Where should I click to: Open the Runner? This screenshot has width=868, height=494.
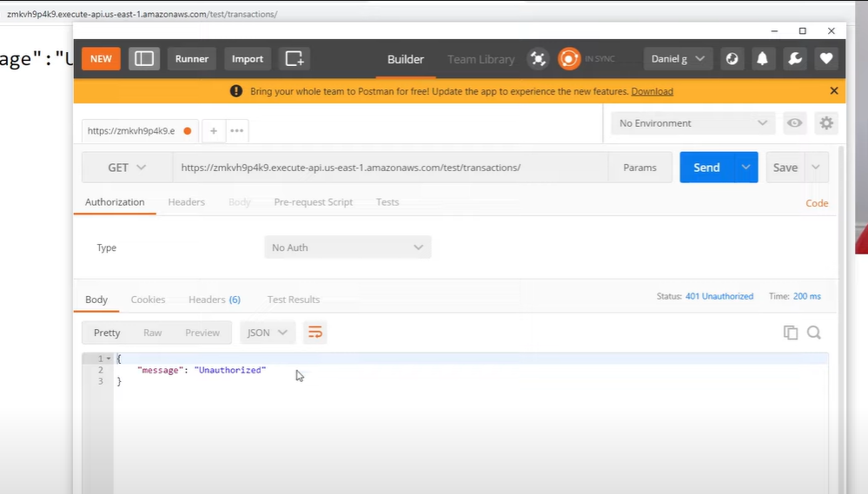tap(191, 59)
